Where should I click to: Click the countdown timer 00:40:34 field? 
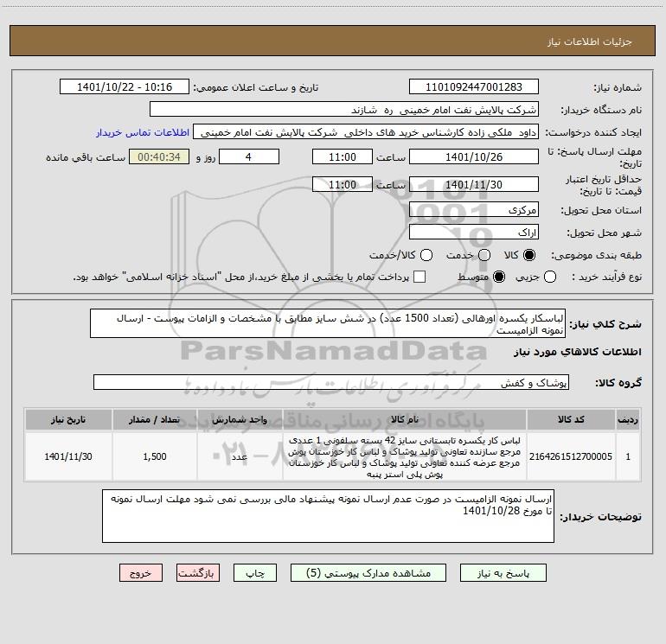tap(159, 157)
